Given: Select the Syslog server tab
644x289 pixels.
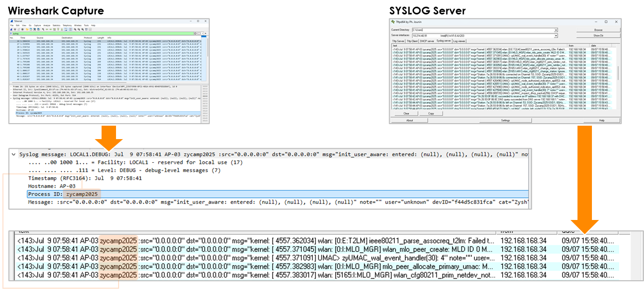Looking at the screenshot, I should (443, 41).
